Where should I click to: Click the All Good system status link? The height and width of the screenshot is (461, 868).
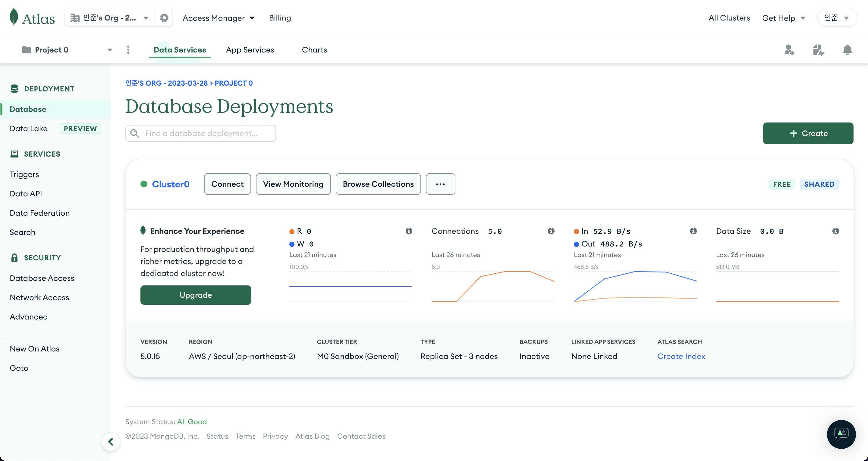click(192, 421)
